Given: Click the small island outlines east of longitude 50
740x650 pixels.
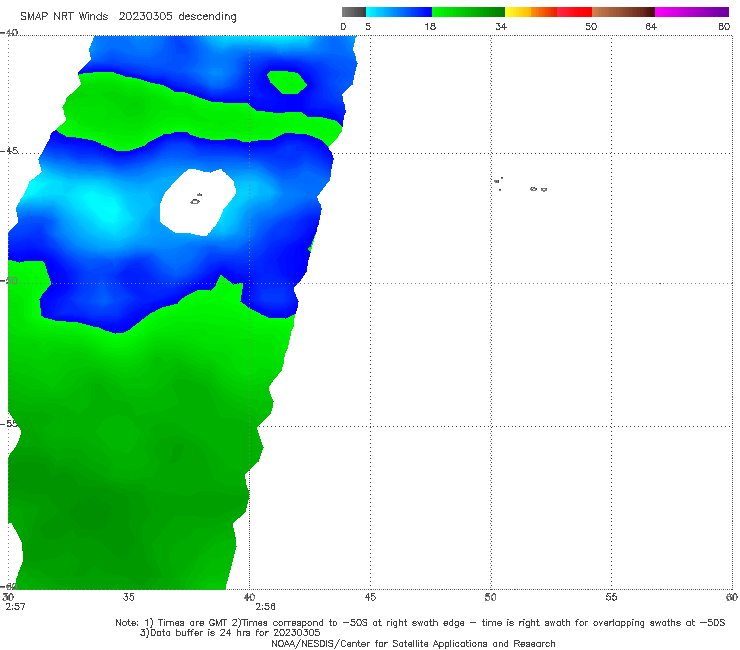Looking at the screenshot, I should [x=520, y=185].
